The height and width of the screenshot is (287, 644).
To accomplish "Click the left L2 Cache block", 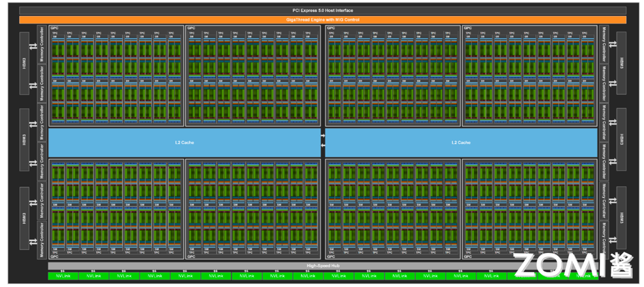I will 184,143.
